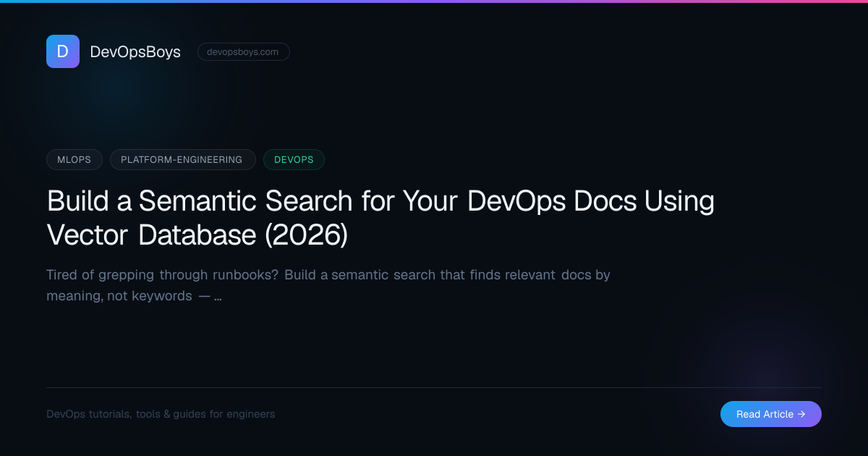Screen dimensions: 868x456
Task: Click the 'Tired of grepping through runbooks' description
Action: click(x=328, y=285)
